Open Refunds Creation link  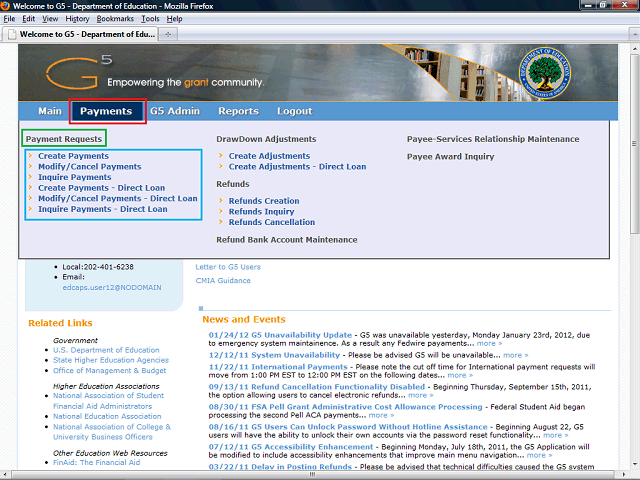pos(264,201)
